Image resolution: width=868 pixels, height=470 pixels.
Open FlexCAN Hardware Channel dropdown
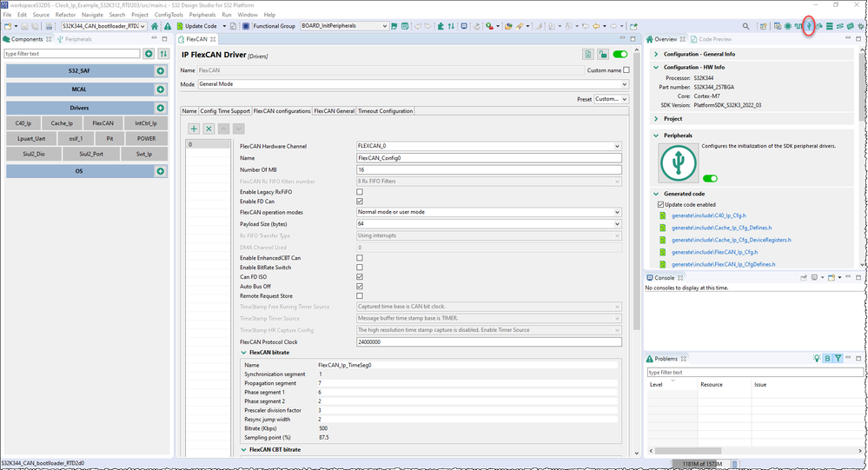coord(488,146)
